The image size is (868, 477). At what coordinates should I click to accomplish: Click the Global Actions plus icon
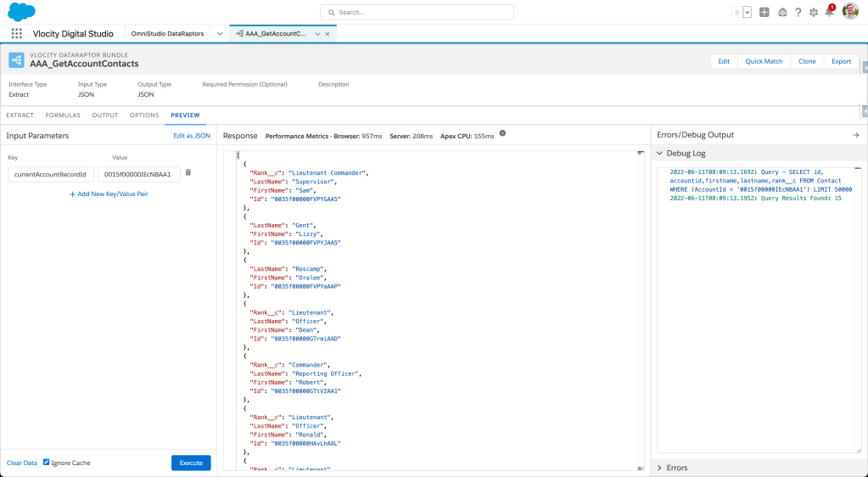[x=764, y=13]
